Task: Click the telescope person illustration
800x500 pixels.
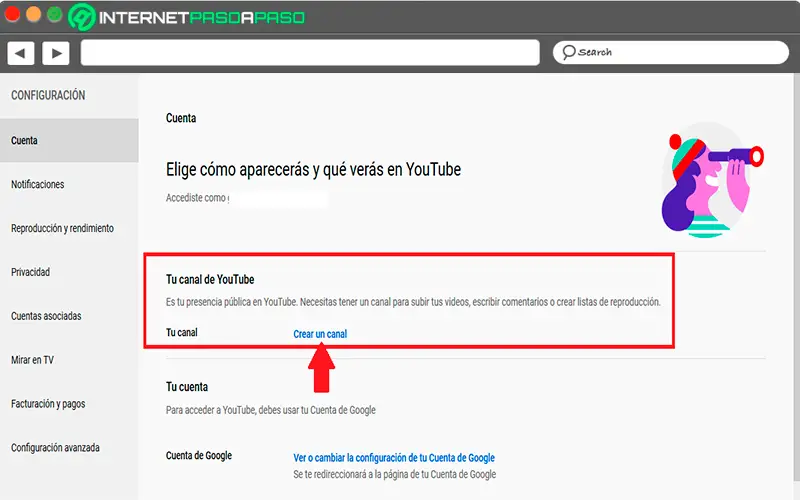Action: click(x=712, y=180)
